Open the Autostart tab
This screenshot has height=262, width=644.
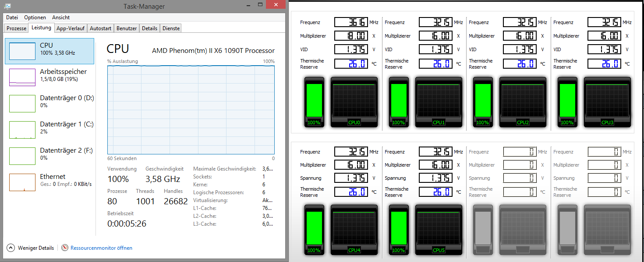click(x=100, y=28)
